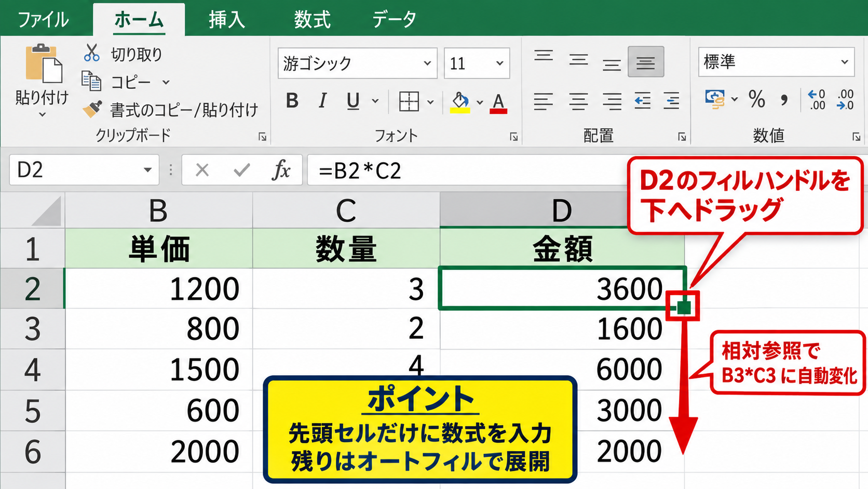Click the Paste clipboard icon
The image size is (868, 489).
pos(44,63)
